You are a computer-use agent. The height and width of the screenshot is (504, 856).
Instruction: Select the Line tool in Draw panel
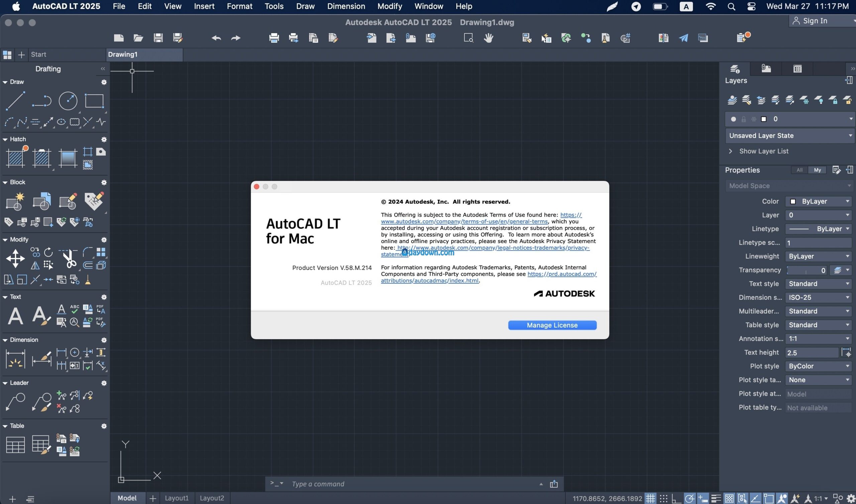[x=15, y=101]
